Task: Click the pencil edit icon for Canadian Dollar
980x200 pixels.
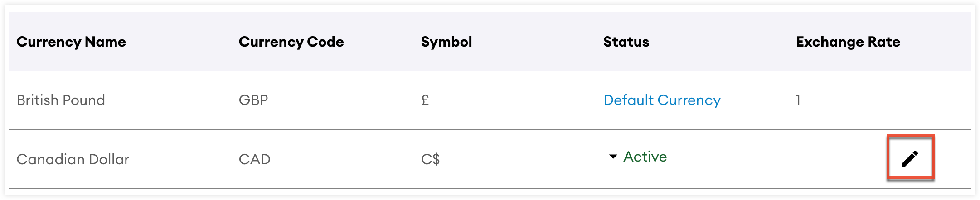Action: click(910, 159)
